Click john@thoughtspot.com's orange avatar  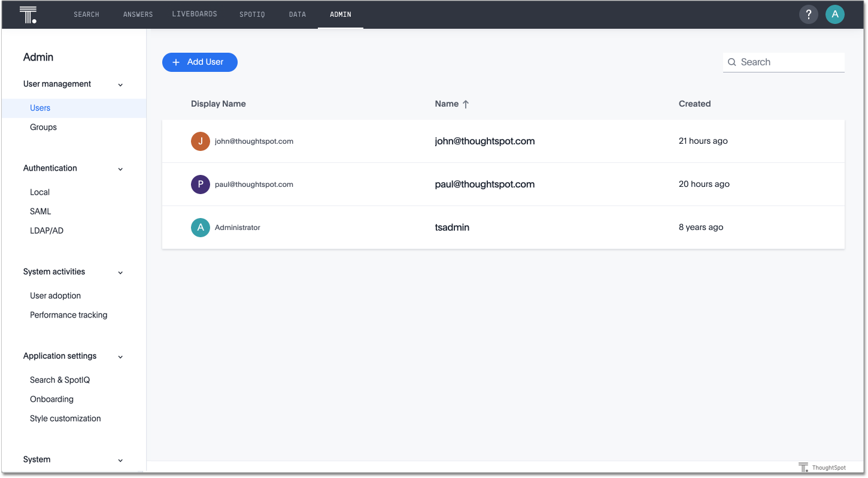200,141
